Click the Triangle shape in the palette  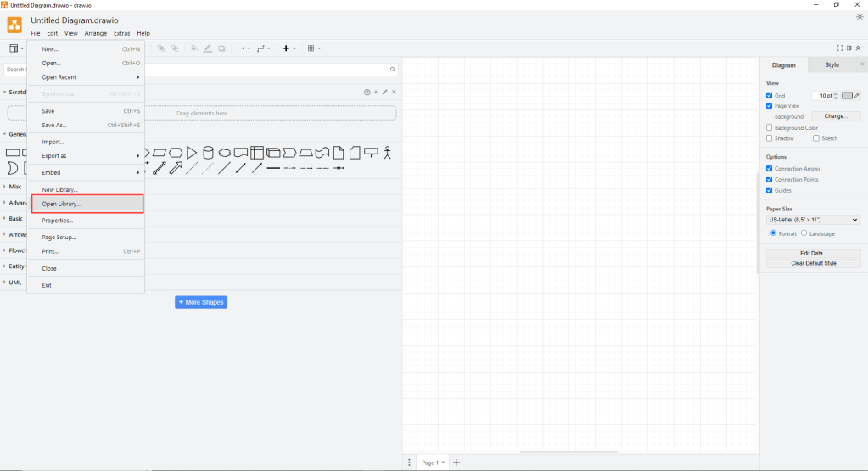[x=192, y=153]
